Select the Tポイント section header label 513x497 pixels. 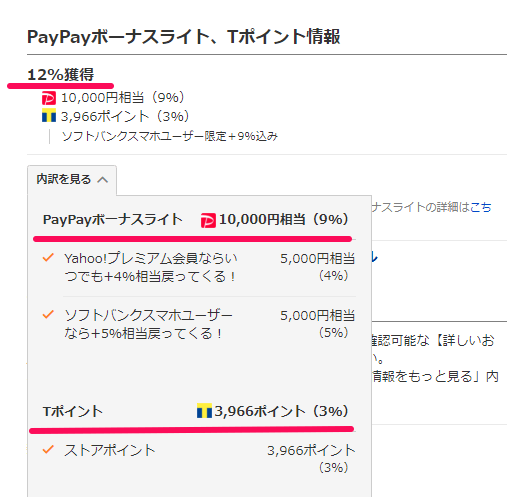tap(73, 411)
